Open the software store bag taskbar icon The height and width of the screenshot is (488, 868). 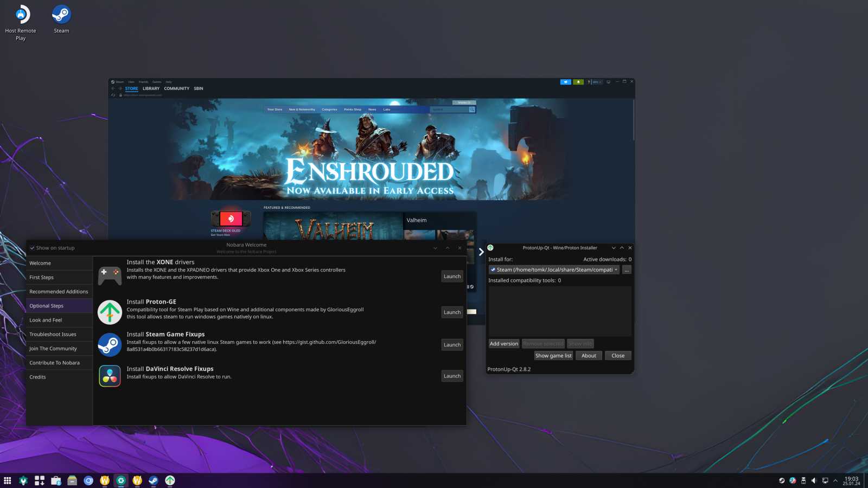56,480
